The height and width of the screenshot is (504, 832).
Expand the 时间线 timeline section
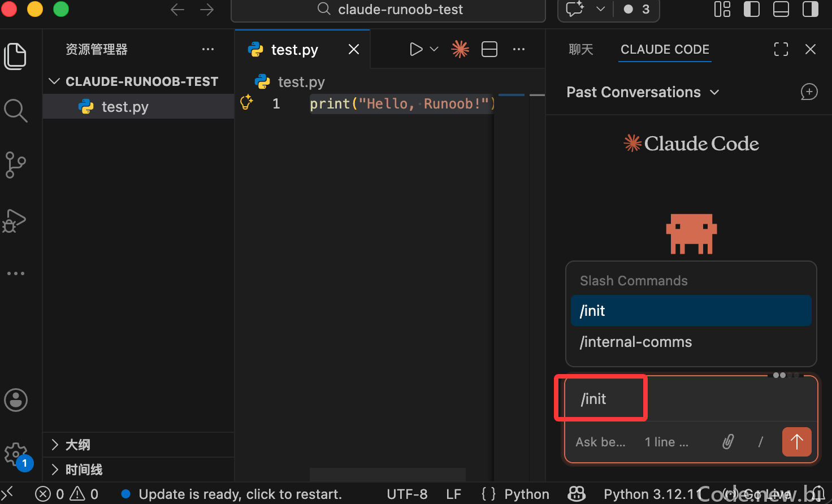(138, 470)
